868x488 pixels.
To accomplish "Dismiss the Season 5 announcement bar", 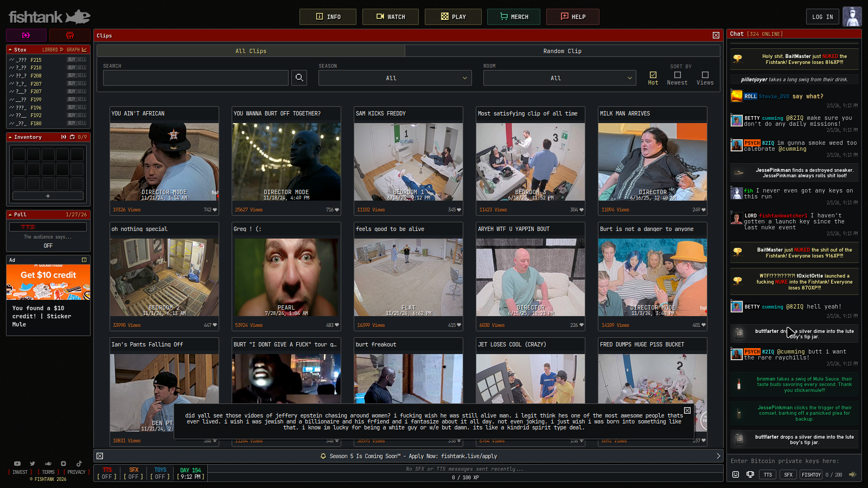I will click(x=100, y=456).
